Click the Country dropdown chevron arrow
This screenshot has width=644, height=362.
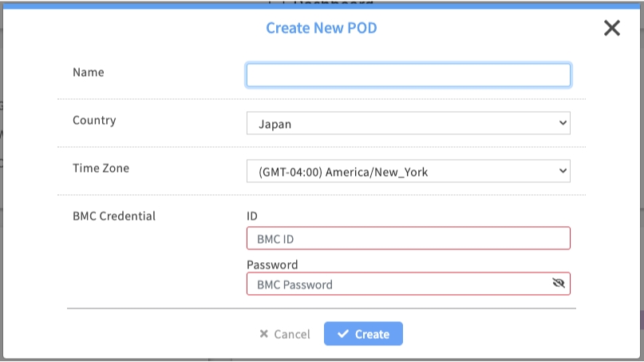point(563,124)
